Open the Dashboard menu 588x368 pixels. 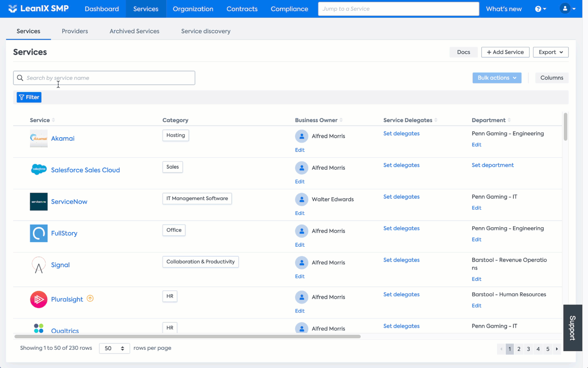102,9
